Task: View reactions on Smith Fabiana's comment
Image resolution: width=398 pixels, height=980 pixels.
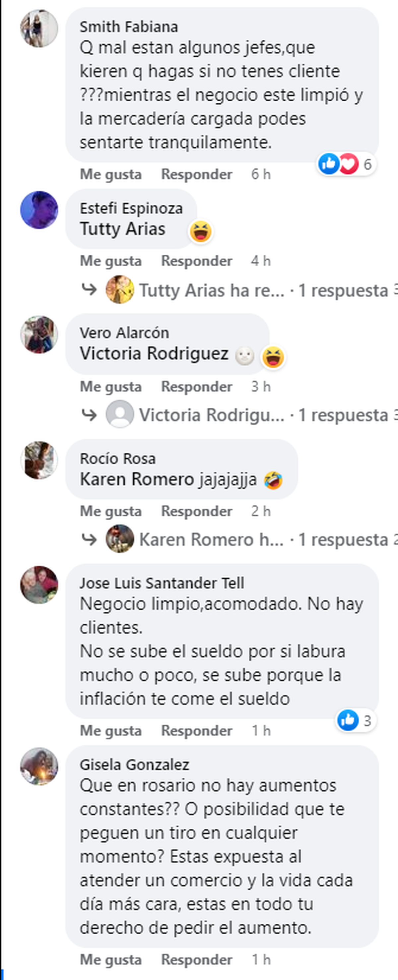Action: 347,164
